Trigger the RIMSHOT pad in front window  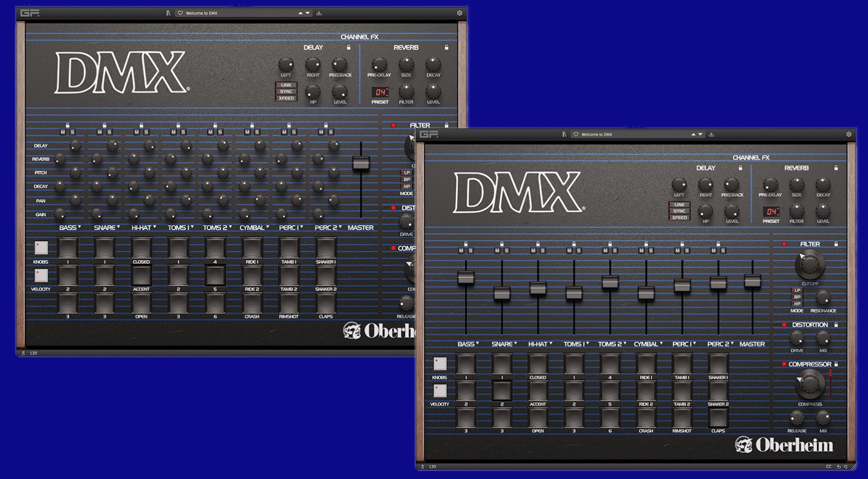click(682, 418)
